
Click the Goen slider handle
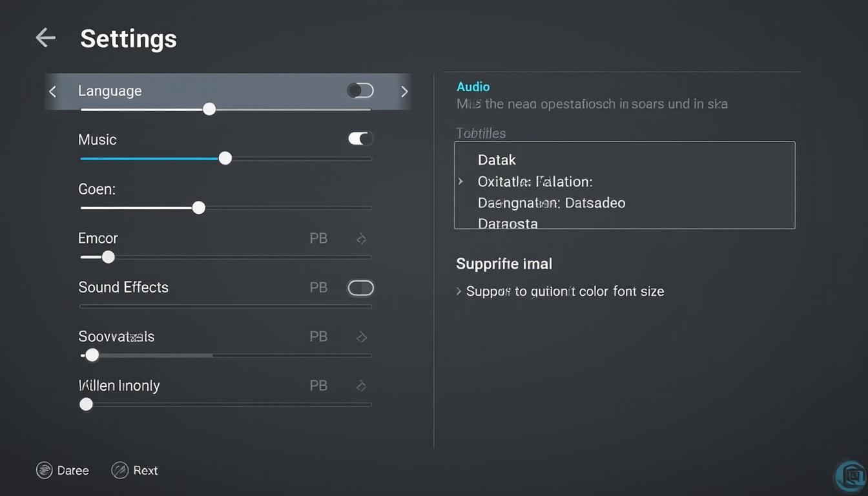(199, 207)
